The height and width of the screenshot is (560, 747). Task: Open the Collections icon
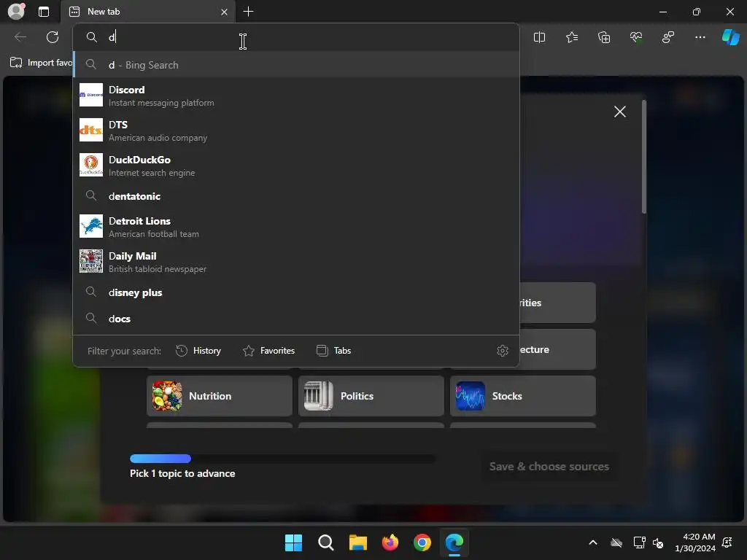click(603, 37)
